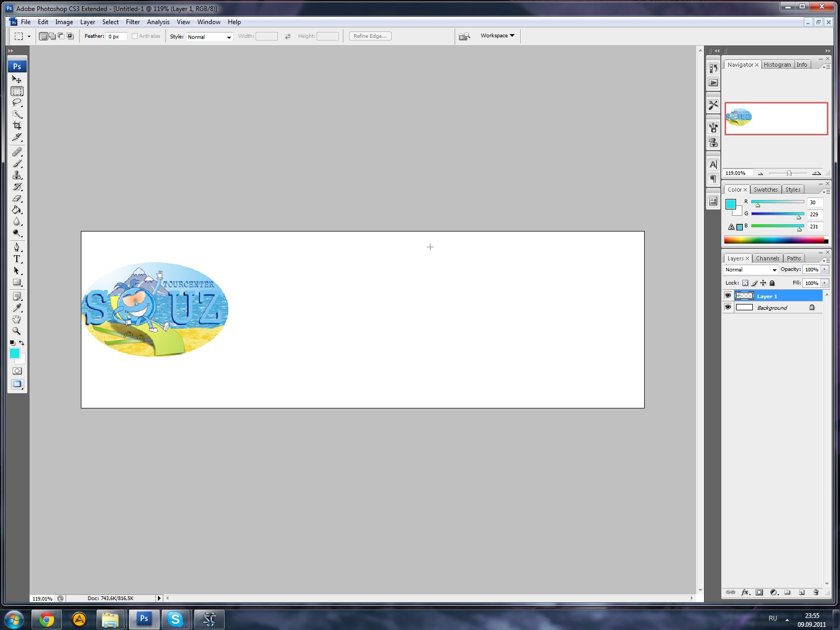
Task: Select the Blur tool
Action: click(x=17, y=221)
